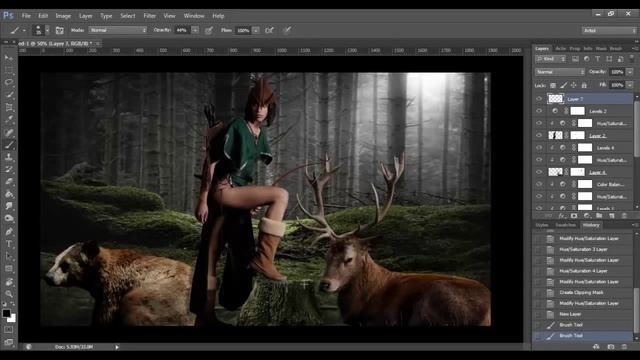Toggle lock image pixels
This screenshot has width=640, height=360.
563,85
